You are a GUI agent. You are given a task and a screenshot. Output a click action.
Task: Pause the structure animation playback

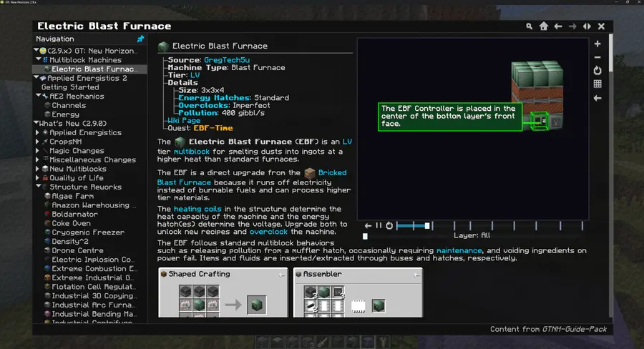point(379,226)
